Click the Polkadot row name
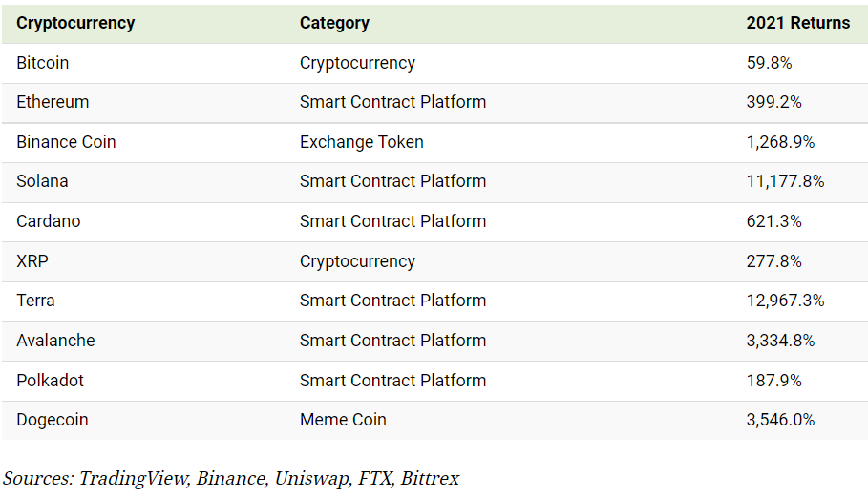This screenshot has width=868, height=498. 50,381
